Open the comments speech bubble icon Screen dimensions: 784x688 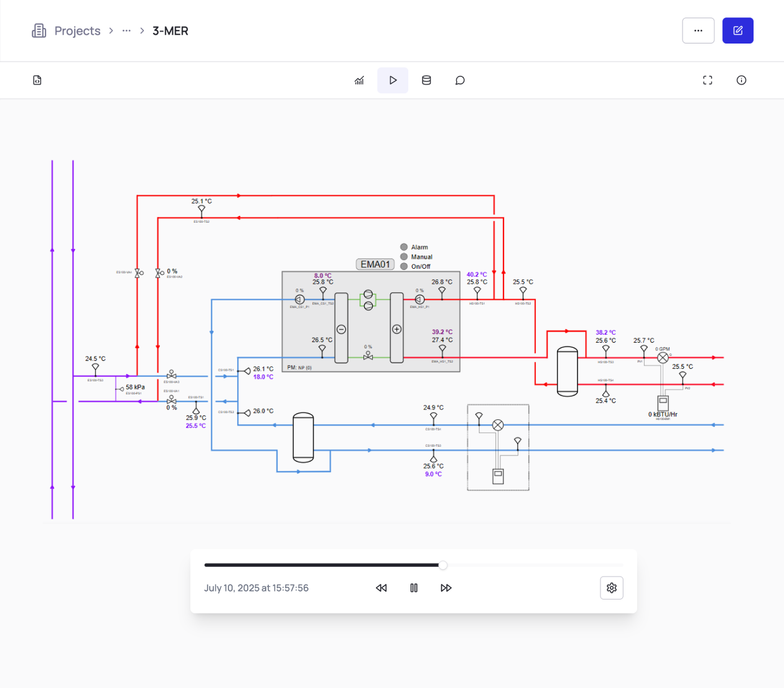click(x=460, y=80)
